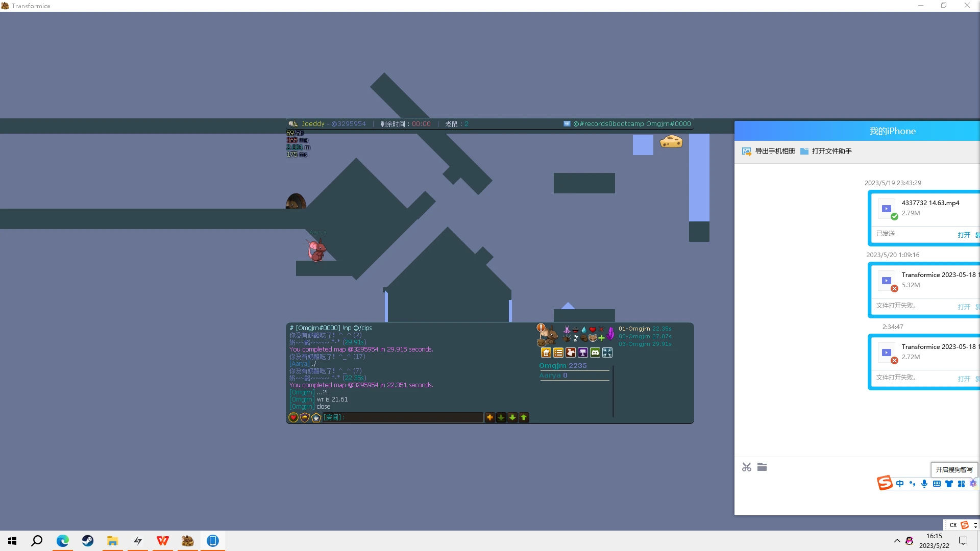Click the tribe shield icon beside chat

(305, 418)
